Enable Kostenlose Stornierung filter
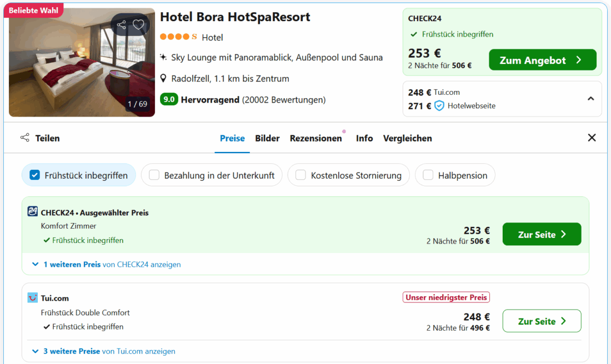This screenshot has height=364, width=611. [x=301, y=175]
